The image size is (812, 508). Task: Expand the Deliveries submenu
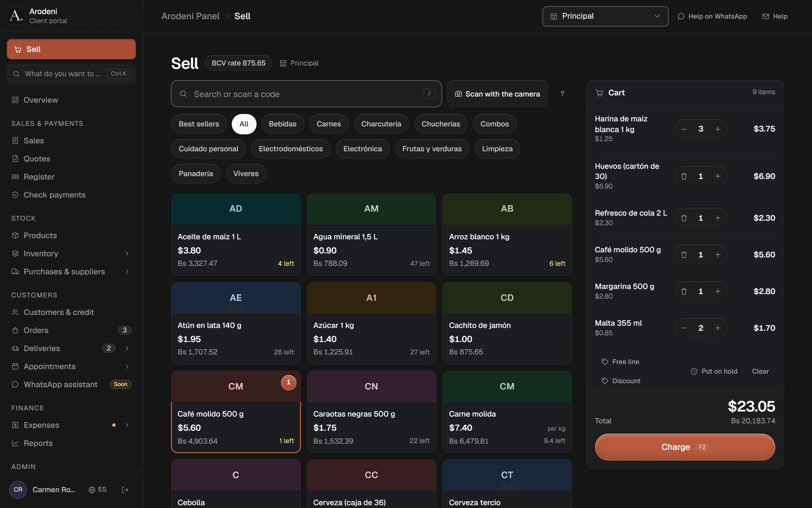(127, 349)
